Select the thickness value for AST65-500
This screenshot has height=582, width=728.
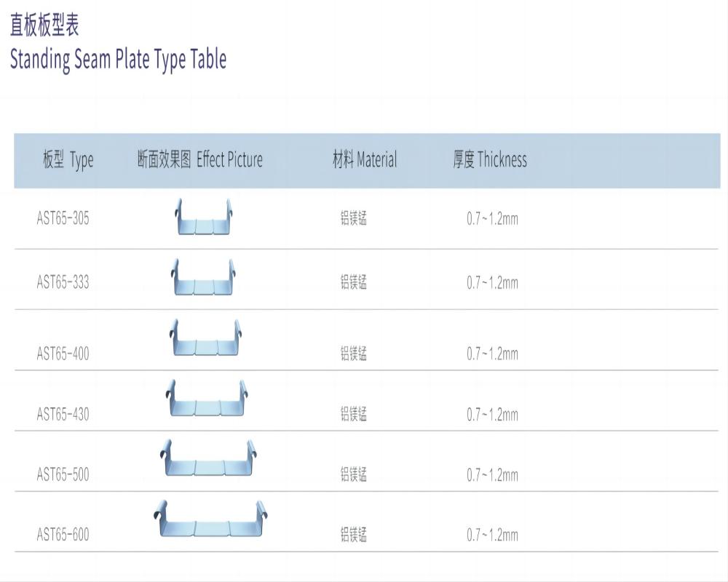click(x=492, y=475)
